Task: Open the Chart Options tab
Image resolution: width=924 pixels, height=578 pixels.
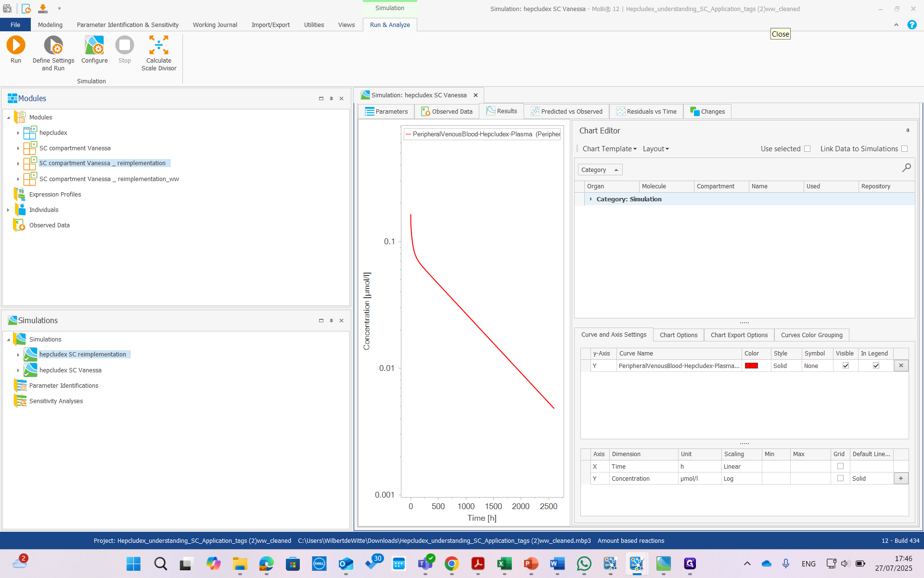Action: tap(678, 335)
